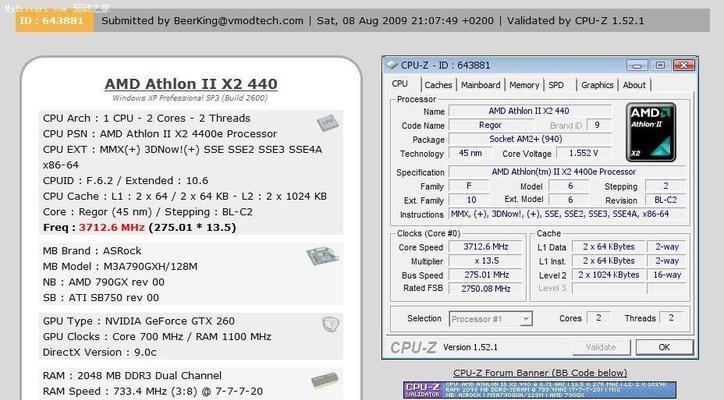
Task: Click the processor Name field
Action: pyautogui.click(x=530, y=111)
